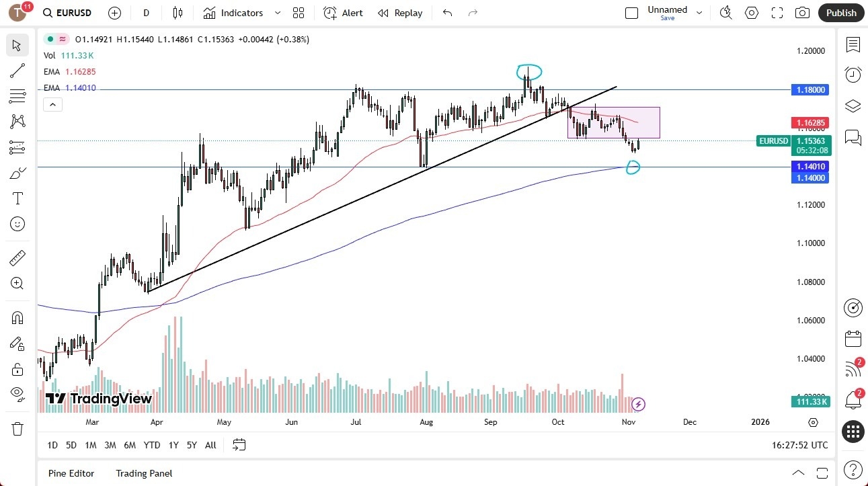This screenshot has width=868, height=486.
Task: Switch to the Pine Editor tab
Action: 71,473
